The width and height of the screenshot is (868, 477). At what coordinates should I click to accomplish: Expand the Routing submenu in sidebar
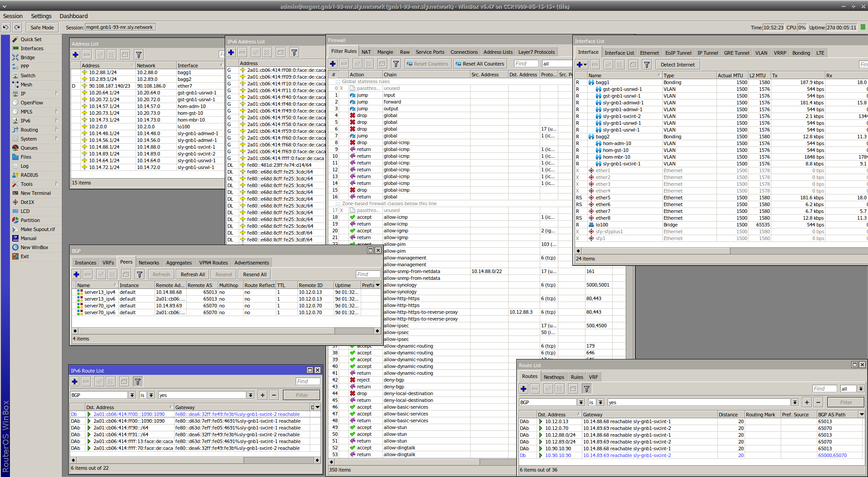pos(57,130)
